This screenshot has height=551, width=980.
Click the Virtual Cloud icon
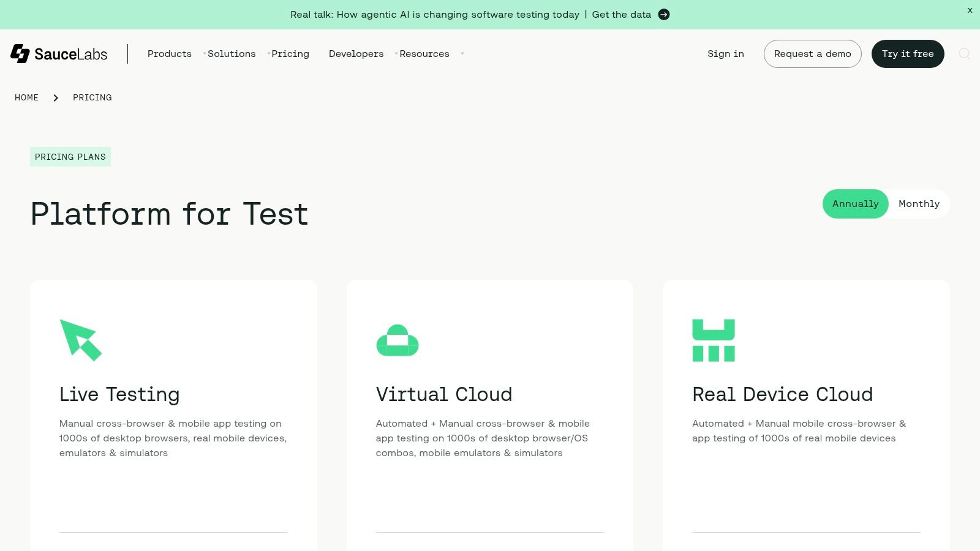tap(397, 340)
